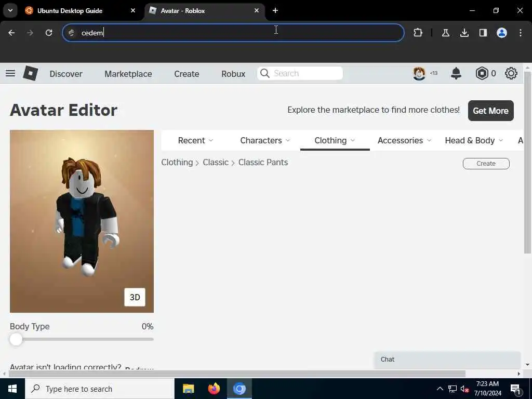Toggle the 3D avatar view button

tap(135, 297)
